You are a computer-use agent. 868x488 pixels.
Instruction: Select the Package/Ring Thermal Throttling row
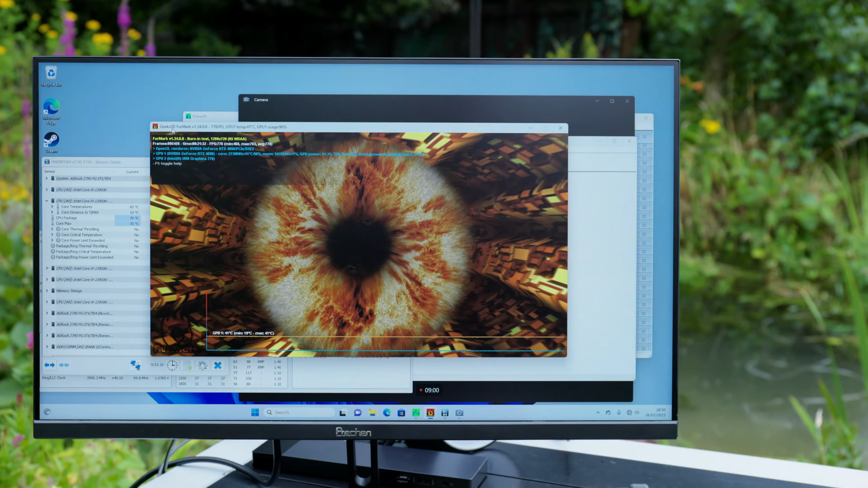[95, 246]
